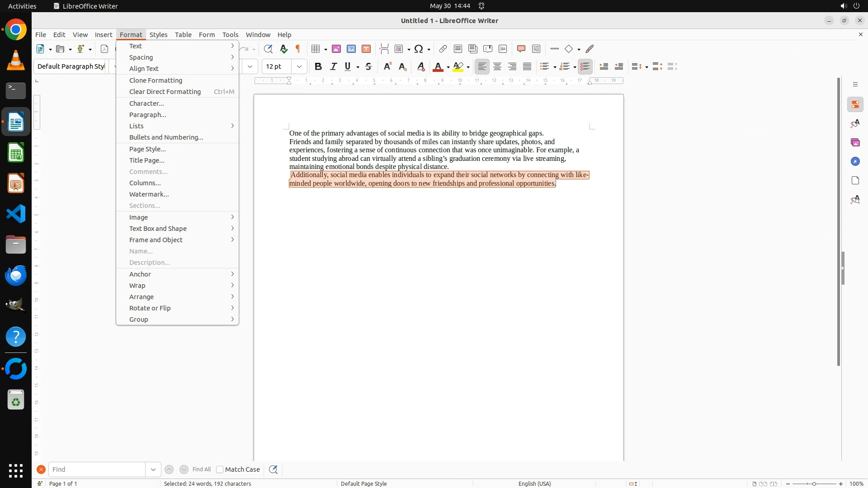The image size is (868, 488).
Task: Open the sidebar Navigator compass icon
Action: [855, 161]
